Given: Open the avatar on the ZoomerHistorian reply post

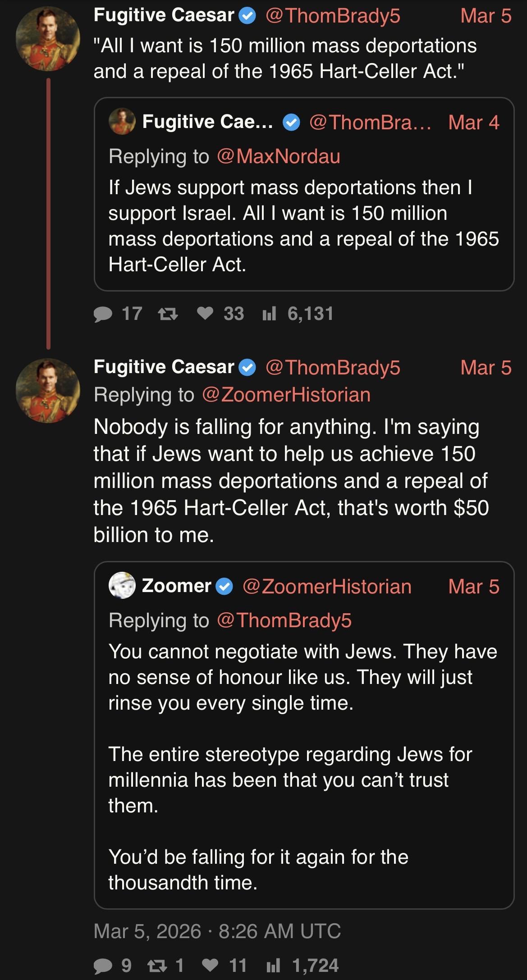Looking at the screenshot, I should 48,390.
